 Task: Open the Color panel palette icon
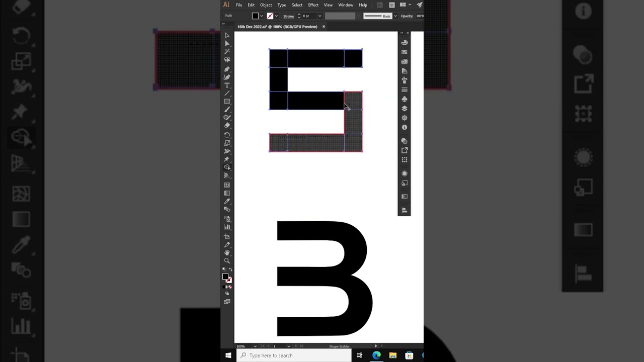[x=405, y=43]
